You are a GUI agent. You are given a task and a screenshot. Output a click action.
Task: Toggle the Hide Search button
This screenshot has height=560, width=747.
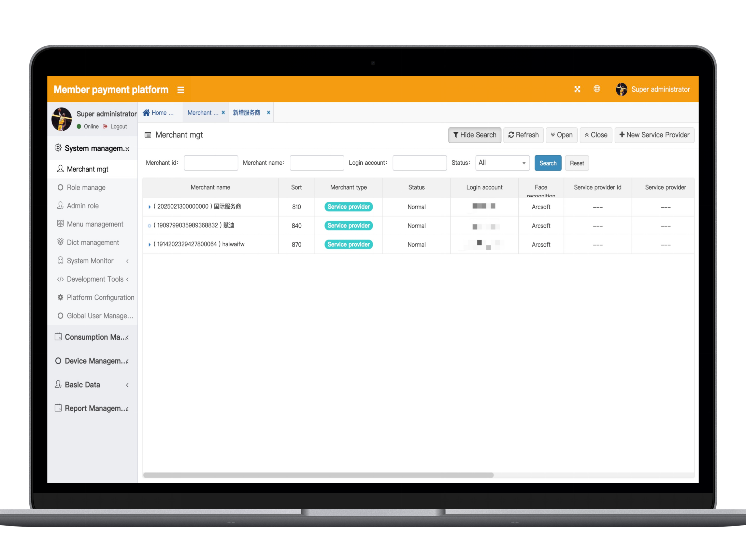click(474, 134)
